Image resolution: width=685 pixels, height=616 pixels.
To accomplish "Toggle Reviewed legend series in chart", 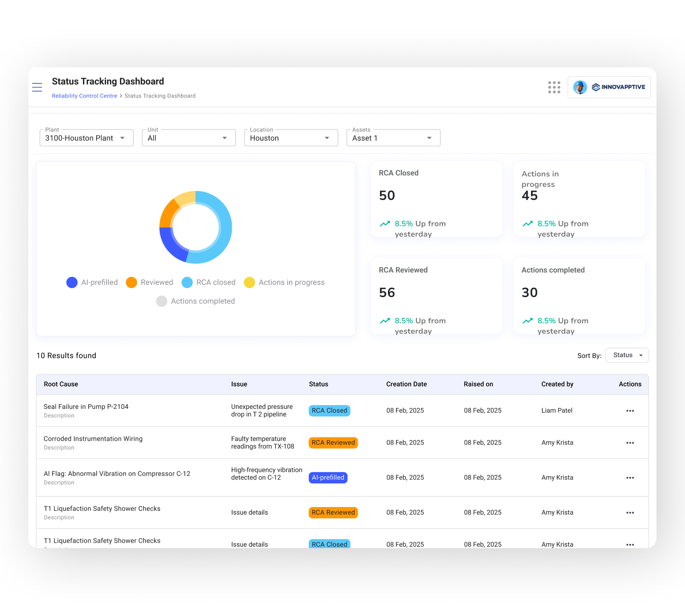I will (x=150, y=282).
